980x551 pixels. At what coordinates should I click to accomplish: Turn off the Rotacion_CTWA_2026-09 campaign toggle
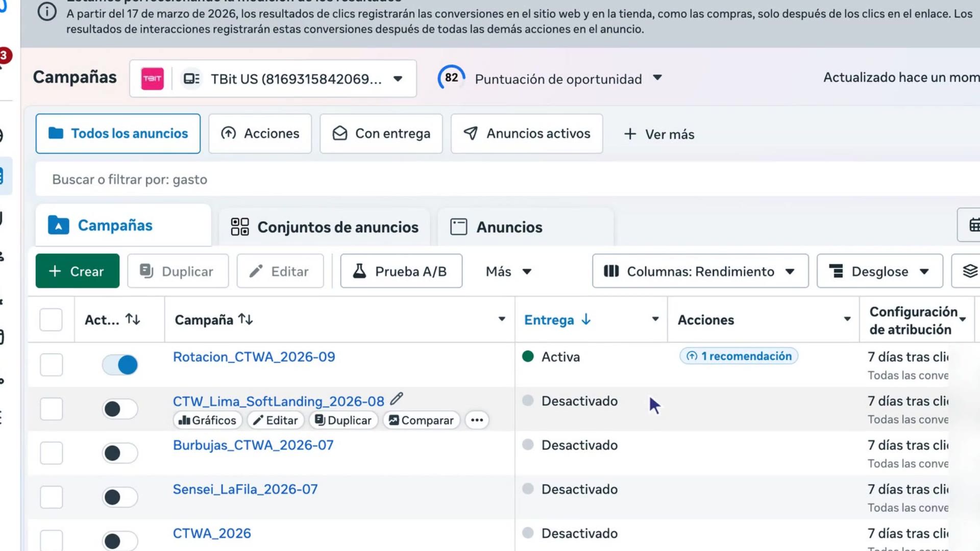coord(120,365)
